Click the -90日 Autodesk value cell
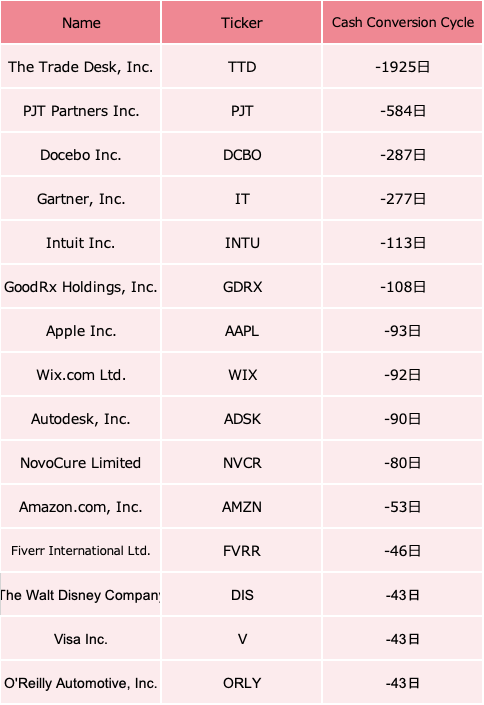 click(x=403, y=419)
